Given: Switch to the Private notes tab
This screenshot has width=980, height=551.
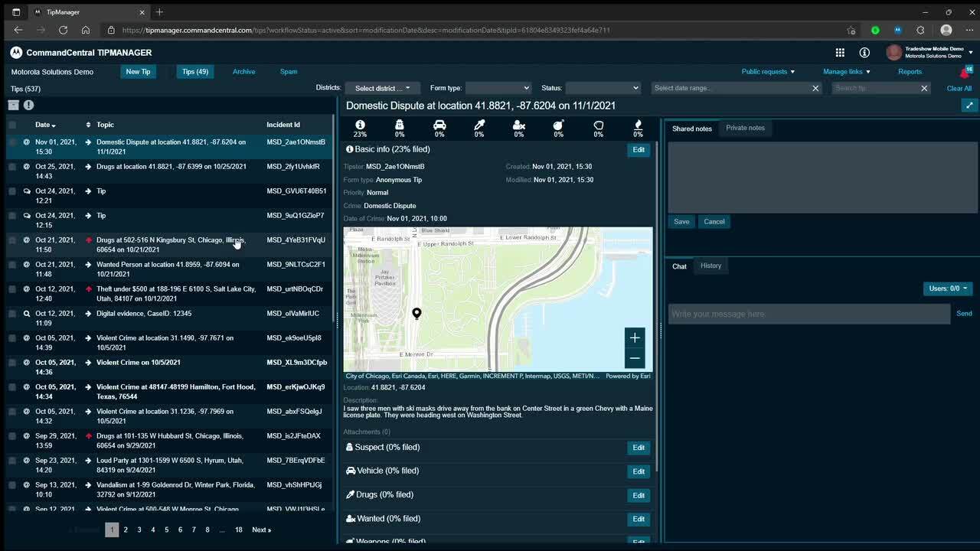Looking at the screenshot, I should pos(745,128).
